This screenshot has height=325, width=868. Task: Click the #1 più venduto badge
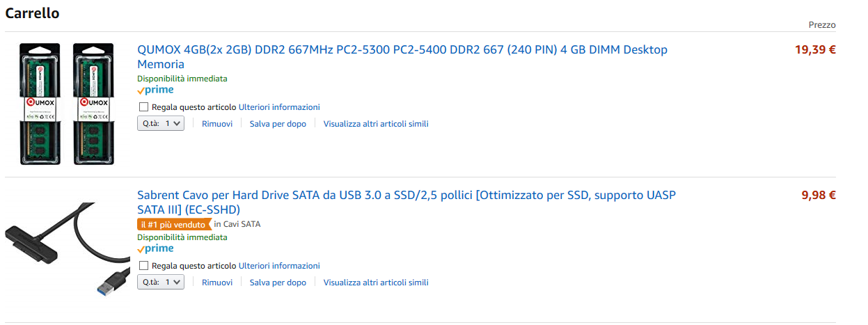pos(173,225)
